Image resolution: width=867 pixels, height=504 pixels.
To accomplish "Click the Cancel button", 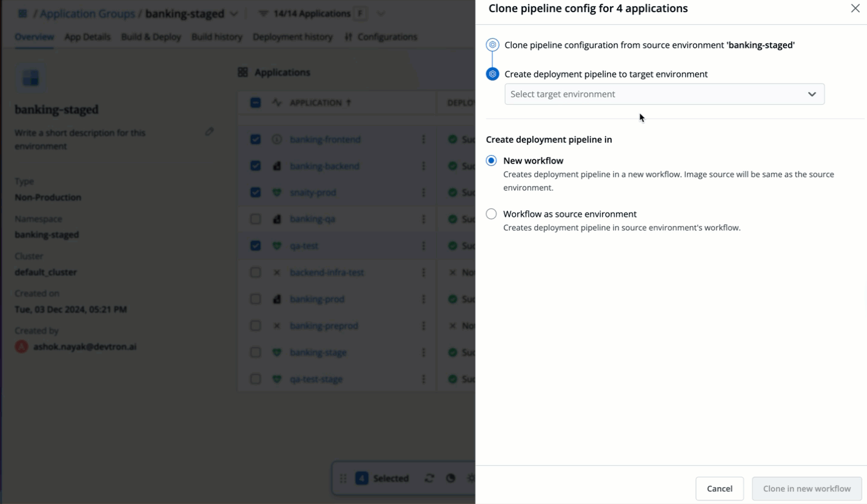I will tap(719, 488).
